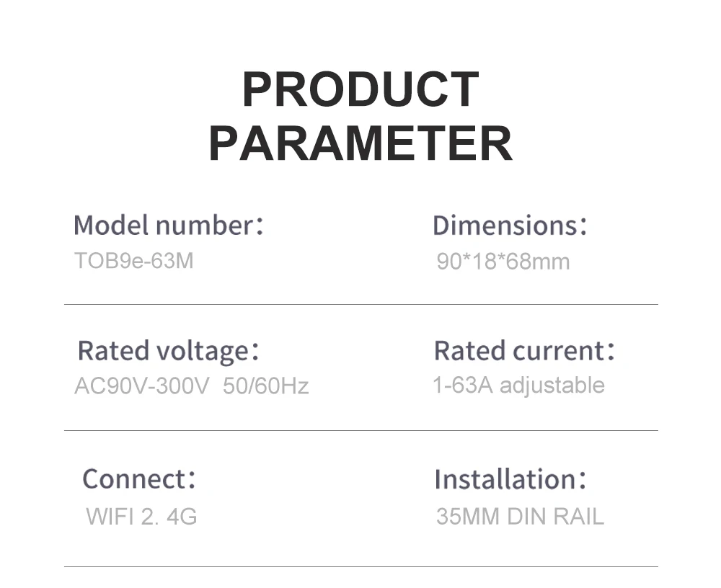Click the word PARAMETER in the title
Viewport: 721px width, 588px height.
tap(360, 143)
